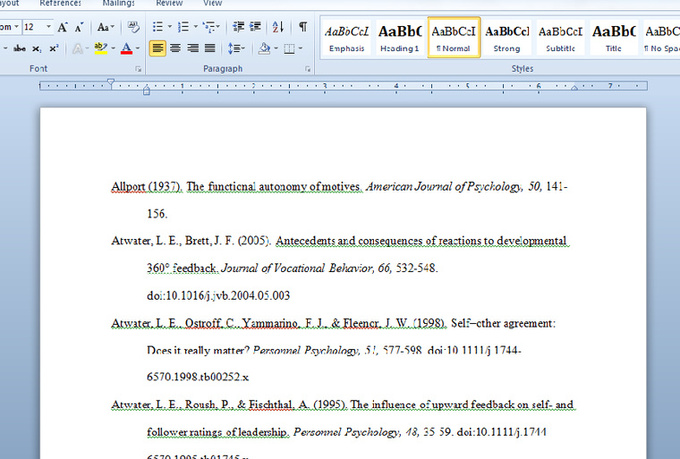This screenshot has width=680, height=459.
Task: Click the Decrease Indent icon
Action: point(238,27)
